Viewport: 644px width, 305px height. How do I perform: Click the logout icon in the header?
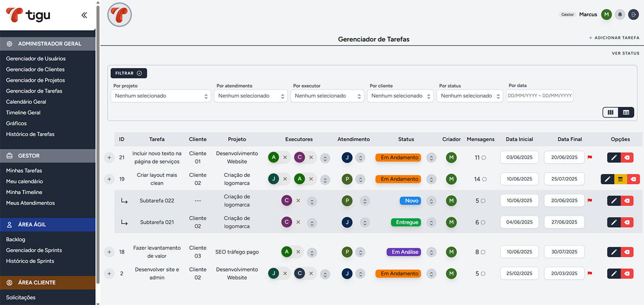click(x=633, y=15)
